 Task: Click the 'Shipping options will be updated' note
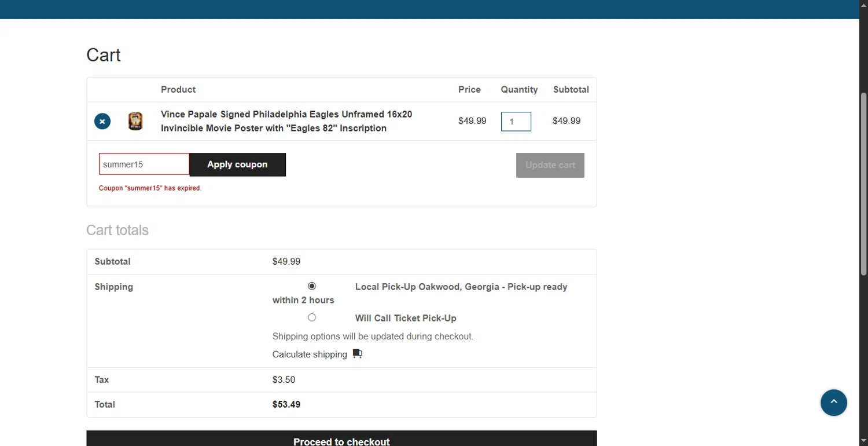pos(373,337)
